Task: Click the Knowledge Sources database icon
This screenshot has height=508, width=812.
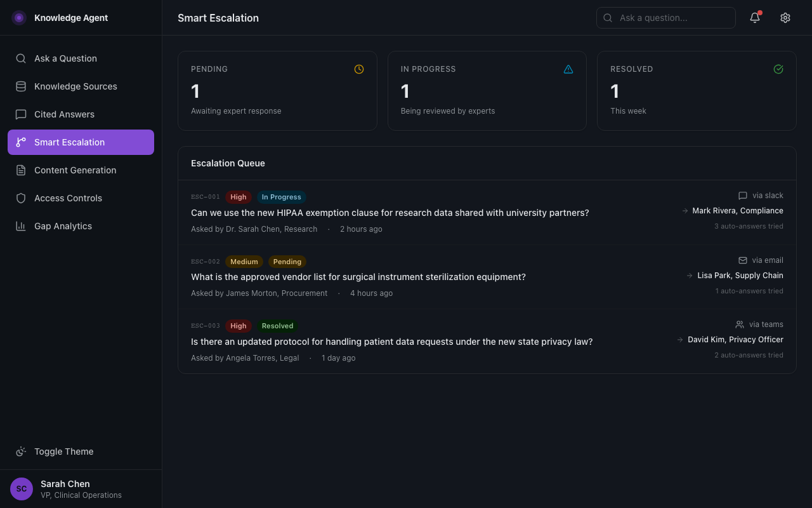Action: (x=21, y=86)
